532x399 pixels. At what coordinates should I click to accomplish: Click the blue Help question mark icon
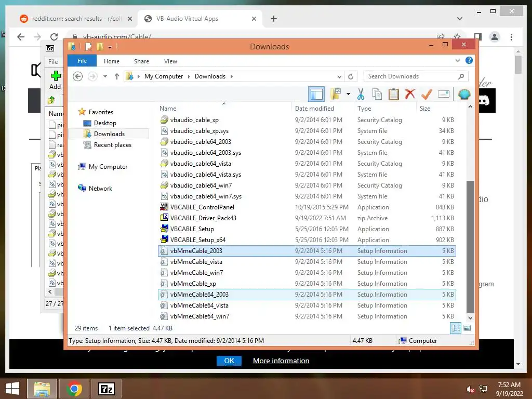point(469,60)
